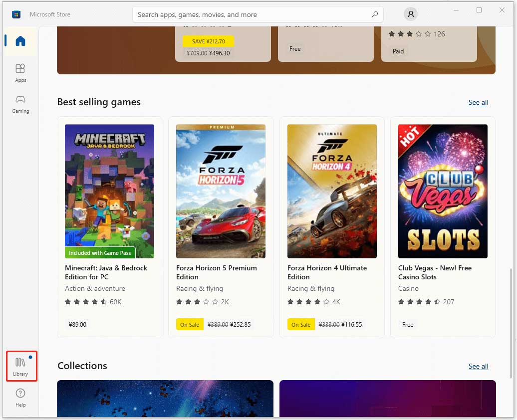See all Collections
Screen dimensions: 517x420
tap(478, 366)
